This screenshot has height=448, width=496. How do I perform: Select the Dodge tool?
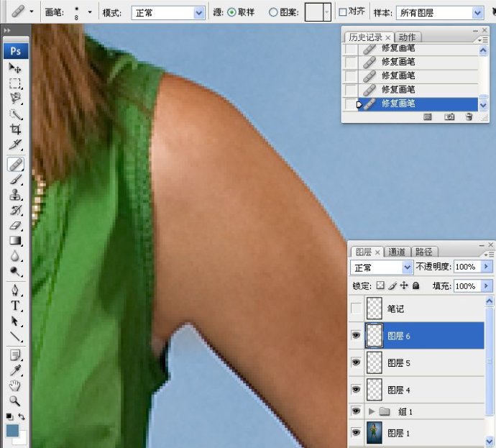(14, 271)
